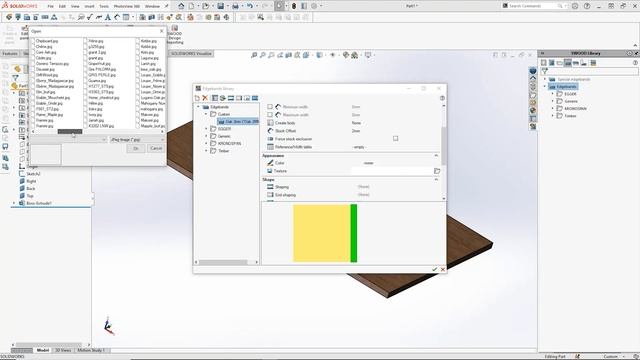Select the selected Oak 2mm edgeband in the tree
This screenshot has height=360, width=640.
[x=238, y=122]
